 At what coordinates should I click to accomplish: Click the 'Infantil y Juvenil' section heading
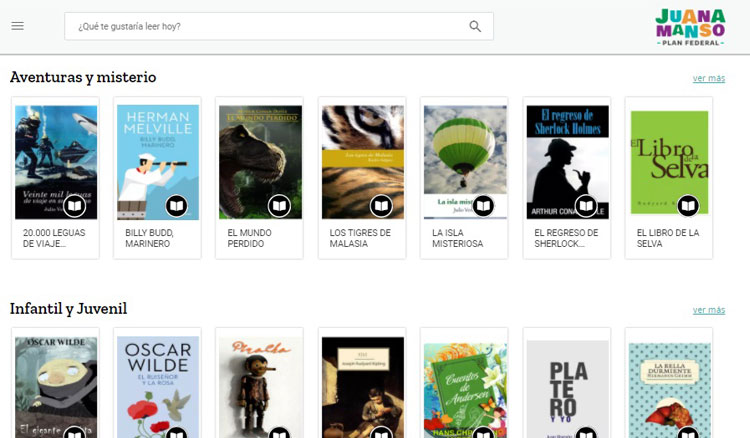68,308
